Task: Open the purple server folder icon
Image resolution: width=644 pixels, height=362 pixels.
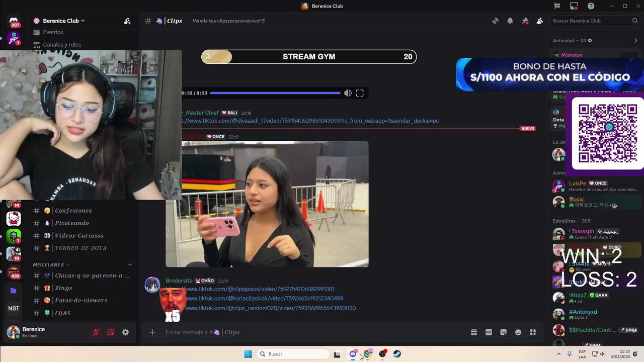Action: pyautogui.click(x=14, y=291)
